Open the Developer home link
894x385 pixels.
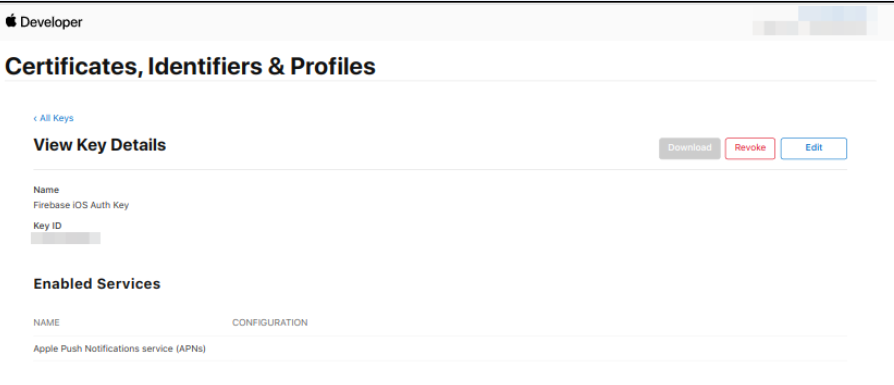tap(51, 22)
